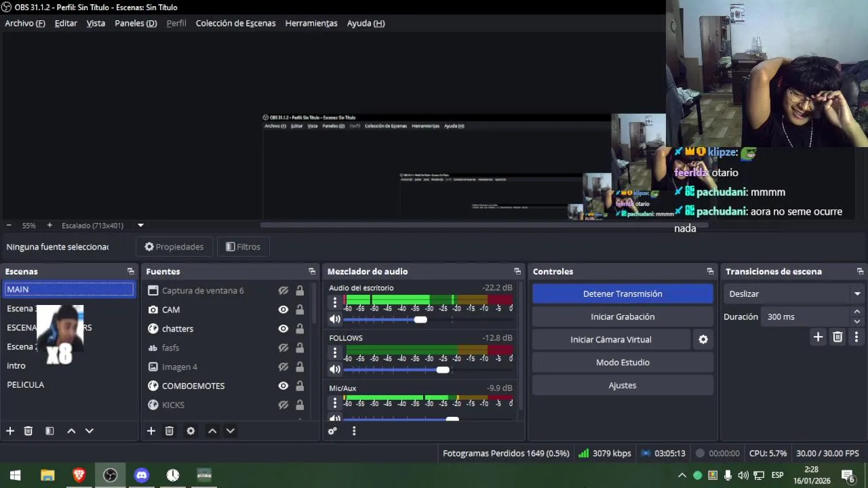Add a scene transition plus icon
The width and height of the screenshot is (868, 488).
point(818,337)
